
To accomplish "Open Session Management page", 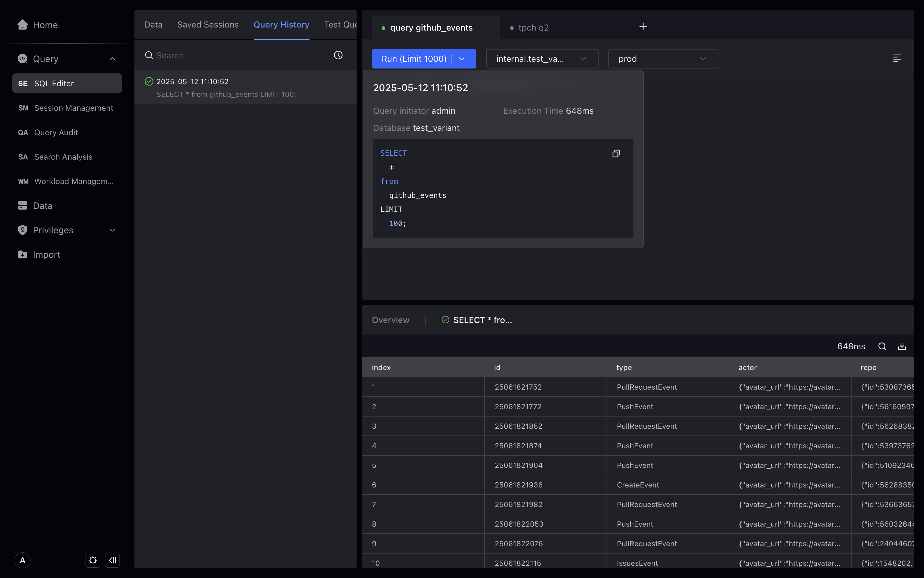I will pos(67,108).
